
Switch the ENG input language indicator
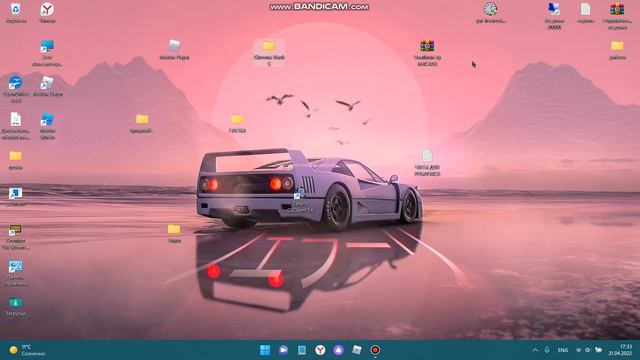[x=562, y=350]
